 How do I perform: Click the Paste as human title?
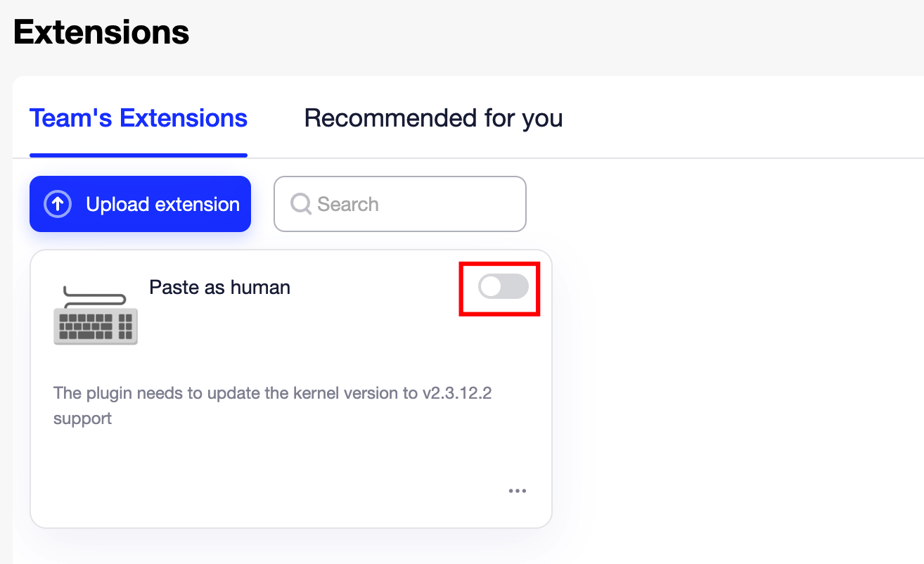click(x=219, y=287)
